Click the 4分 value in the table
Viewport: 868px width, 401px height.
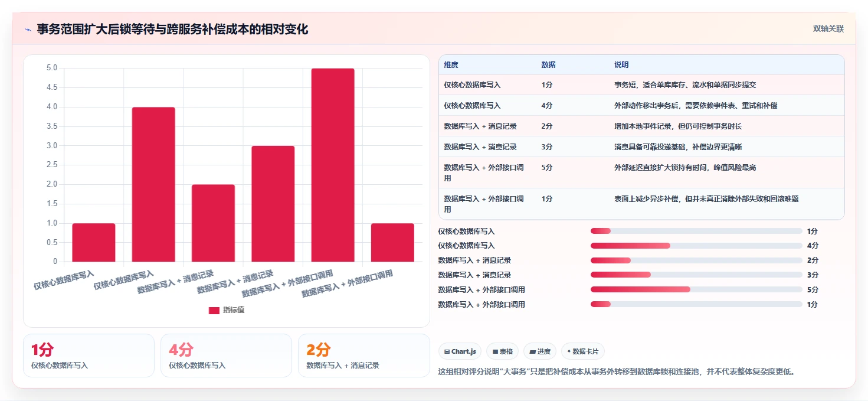click(x=547, y=106)
